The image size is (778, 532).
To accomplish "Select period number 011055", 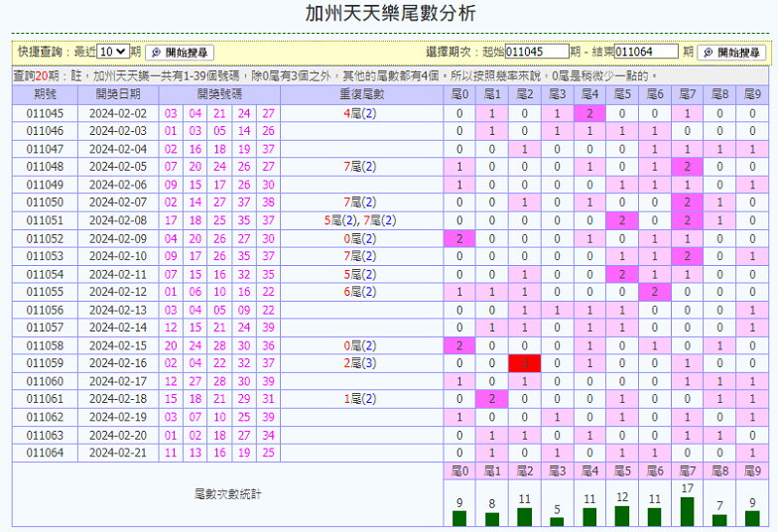I will [45, 292].
